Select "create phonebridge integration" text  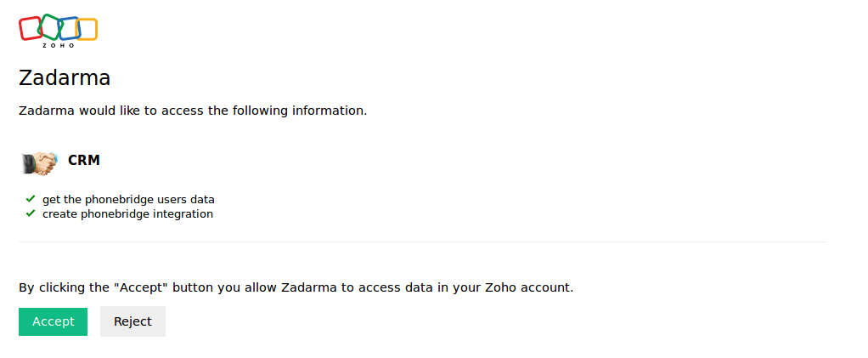click(x=127, y=214)
